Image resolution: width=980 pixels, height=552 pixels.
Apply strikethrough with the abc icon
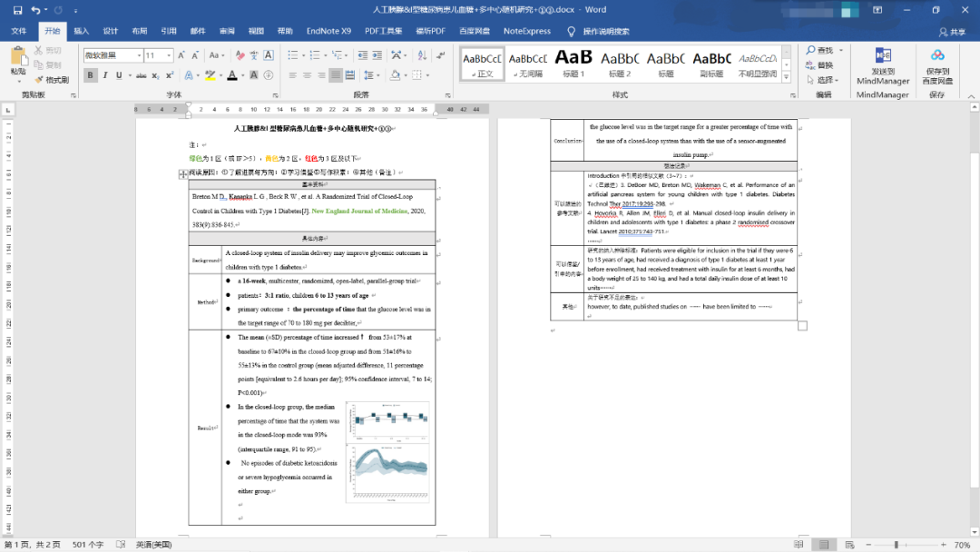pyautogui.click(x=142, y=75)
